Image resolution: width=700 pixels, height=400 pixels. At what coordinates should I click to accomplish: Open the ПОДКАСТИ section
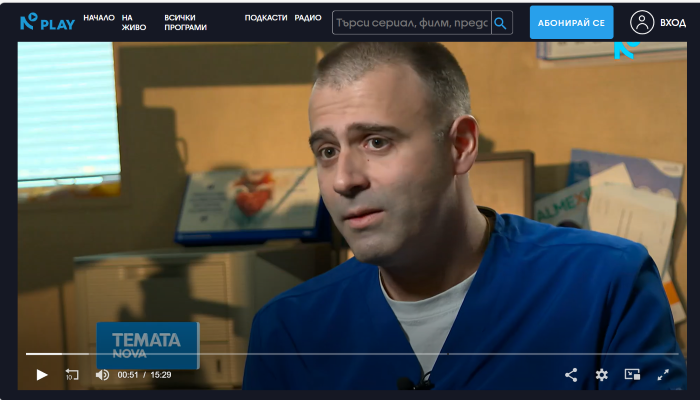coord(266,18)
